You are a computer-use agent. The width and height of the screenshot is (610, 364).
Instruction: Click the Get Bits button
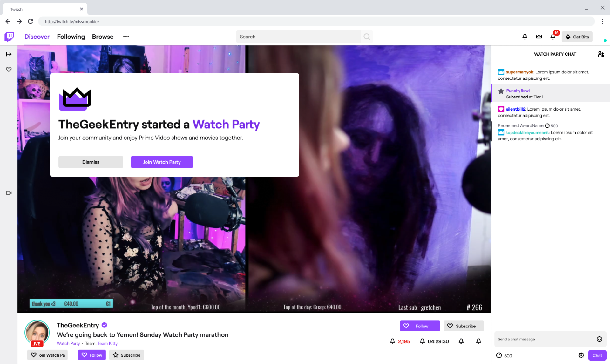577,37
